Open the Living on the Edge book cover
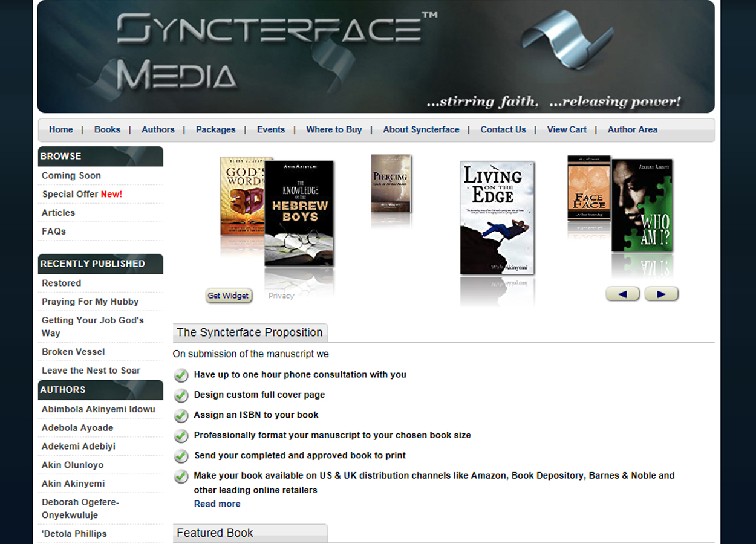Screen dimensions: 756x544 (x=497, y=218)
